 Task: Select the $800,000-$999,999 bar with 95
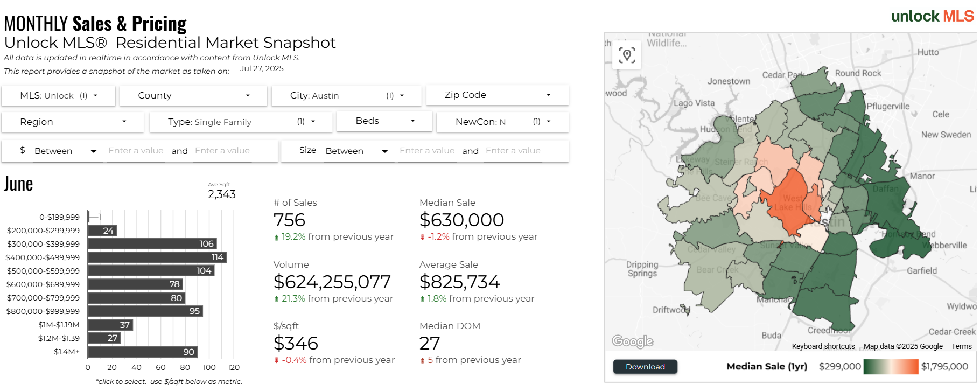[x=145, y=311]
